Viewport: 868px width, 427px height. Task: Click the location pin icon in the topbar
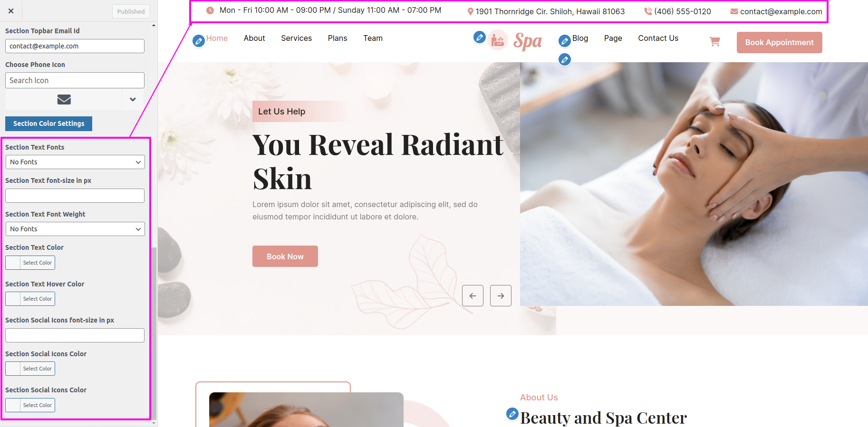(470, 11)
